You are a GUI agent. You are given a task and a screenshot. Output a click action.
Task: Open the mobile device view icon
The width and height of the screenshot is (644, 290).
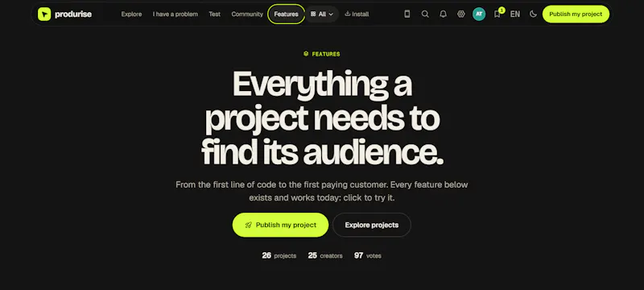click(x=407, y=14)
